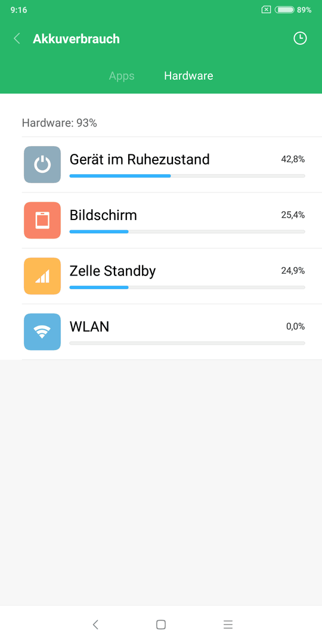Tap the blue WLAN wifi icon

[42, 332]
